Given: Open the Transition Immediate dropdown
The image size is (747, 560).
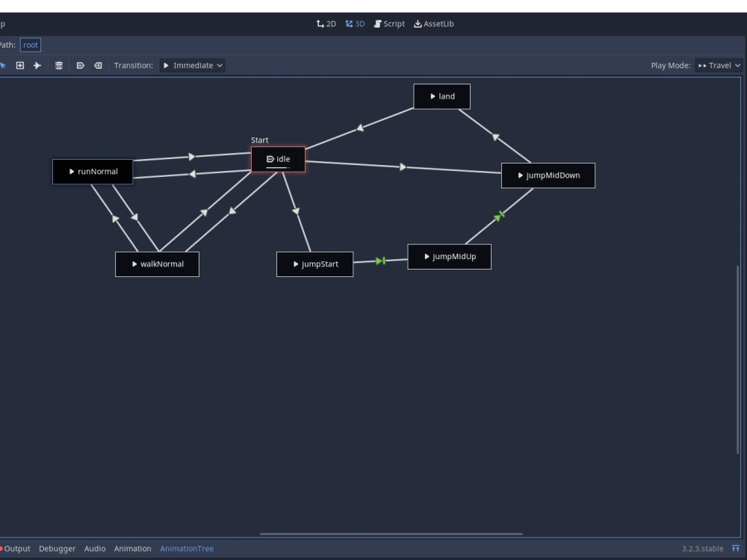Looking at the screenshot, I should pyautogui.click(x=191, y=65).
